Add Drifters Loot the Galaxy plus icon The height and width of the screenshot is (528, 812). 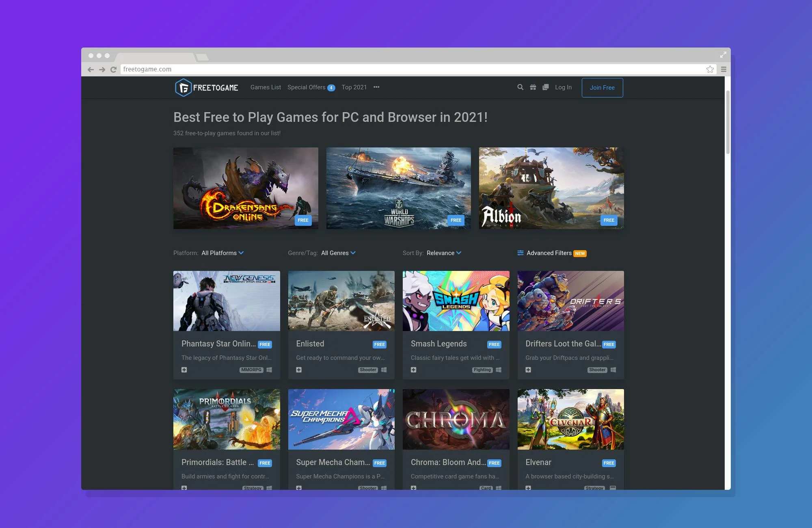pyautogui.click(x=528, y=370)
